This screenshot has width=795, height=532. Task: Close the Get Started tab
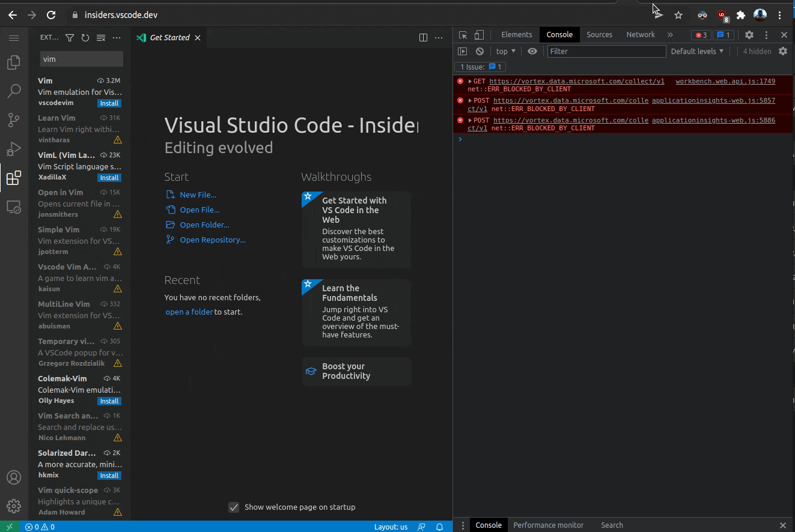pyautogui.click(x=197, y=38)
